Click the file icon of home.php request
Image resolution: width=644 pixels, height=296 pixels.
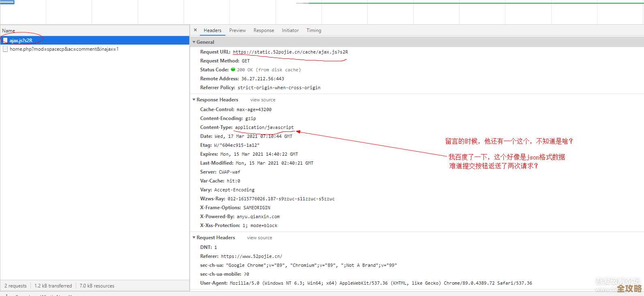pos(5,49)
